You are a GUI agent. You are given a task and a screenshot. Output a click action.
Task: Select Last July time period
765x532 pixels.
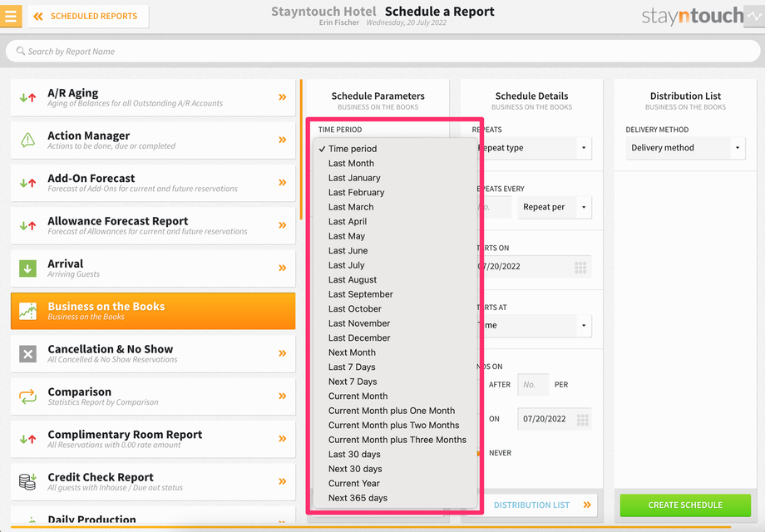tap(395, 265)
